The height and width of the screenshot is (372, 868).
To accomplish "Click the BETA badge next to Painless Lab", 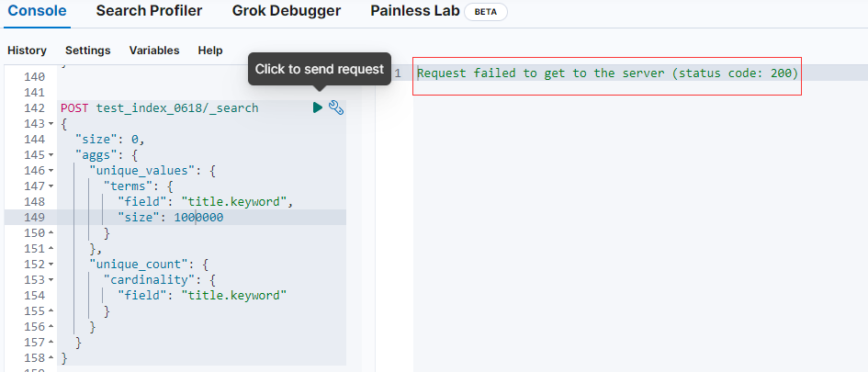I will coord(485,13).
